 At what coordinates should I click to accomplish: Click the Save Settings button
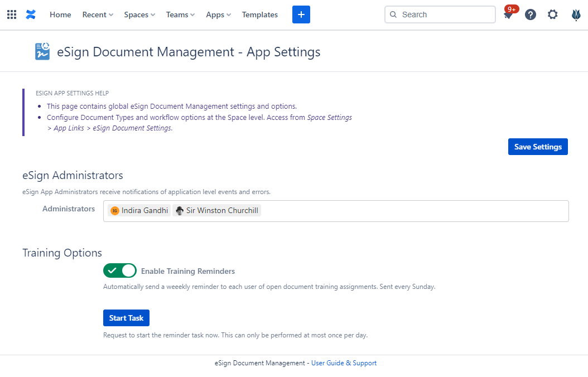pos(538,147)
